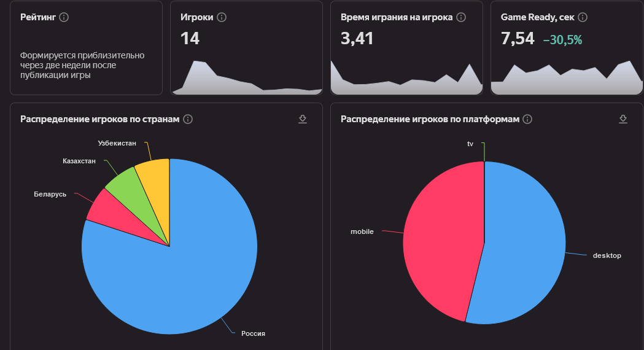Show info for Распределение игроков по странам
The image size is (644, 350).
[188, 119]
